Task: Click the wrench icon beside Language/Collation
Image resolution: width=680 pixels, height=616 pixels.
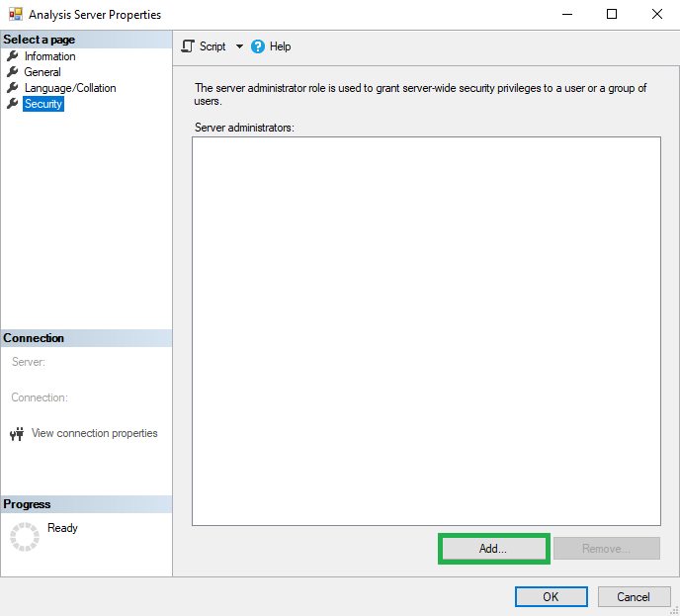Action: click(13, 88)
